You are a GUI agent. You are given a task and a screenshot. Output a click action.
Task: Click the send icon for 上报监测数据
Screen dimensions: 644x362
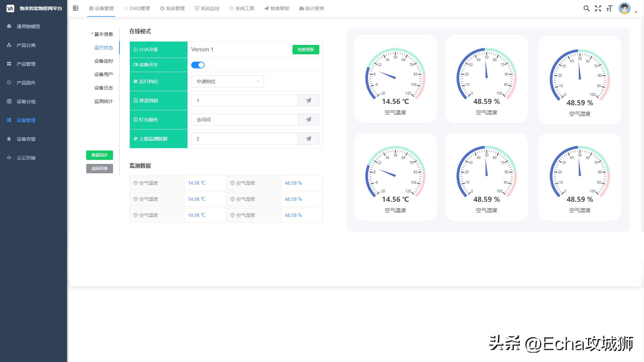click(308, 138)
